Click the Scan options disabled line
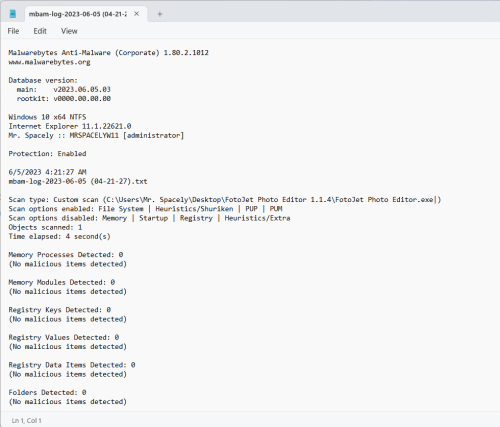The width and height of the screenshot is (500, 427). [149, 218]
